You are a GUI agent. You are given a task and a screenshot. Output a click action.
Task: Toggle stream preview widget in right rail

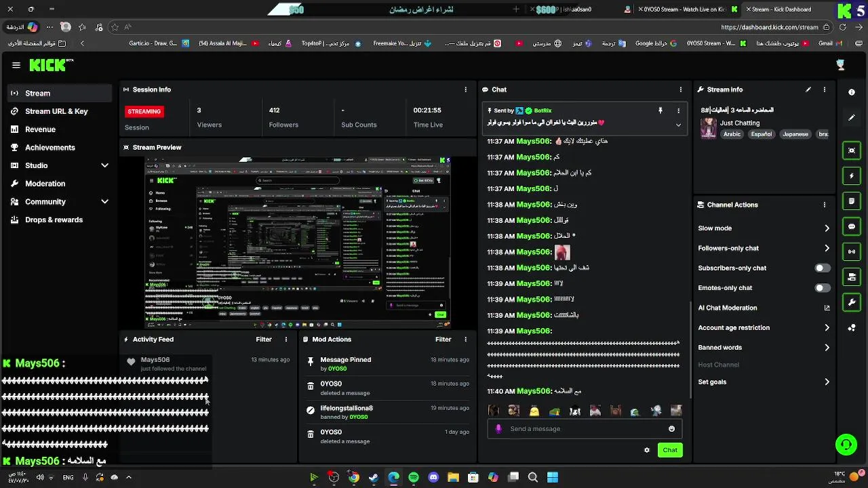pyautogui.click(x=852, y=150)
